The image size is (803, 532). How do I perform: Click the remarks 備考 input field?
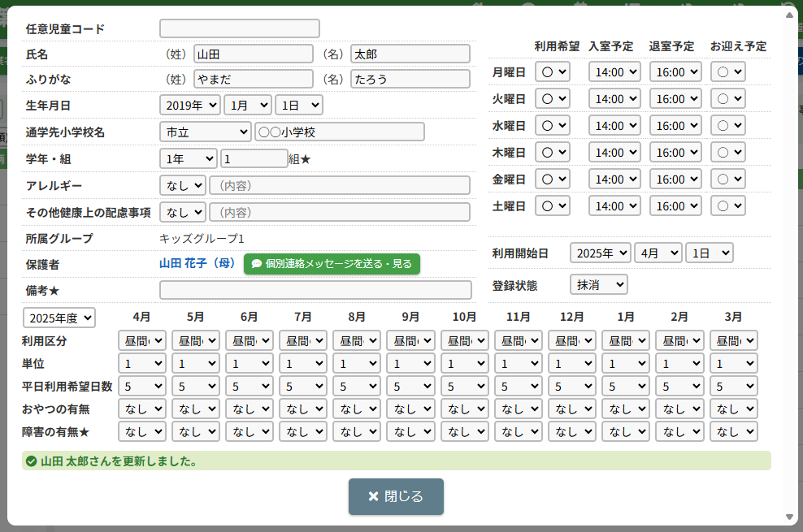pos(315,290)
